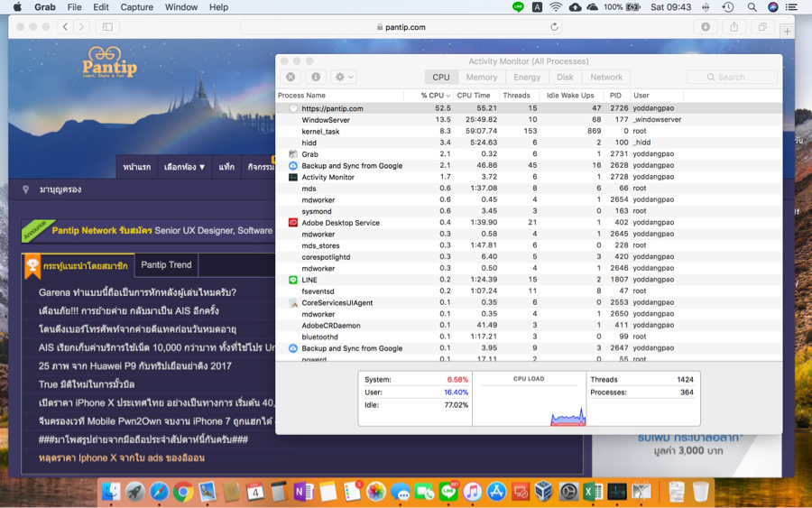This screenshot has width=812, height=508.
Task: Select the Grab process row
Action: (529, 153)
